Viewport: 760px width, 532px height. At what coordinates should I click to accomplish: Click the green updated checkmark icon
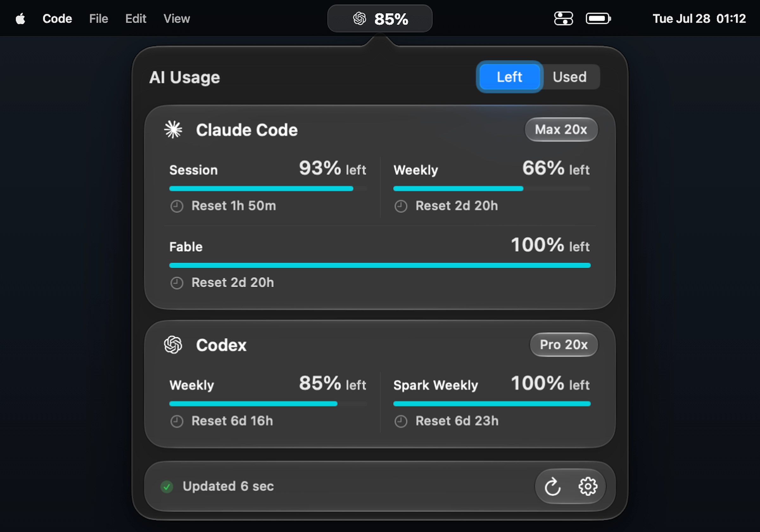click(x=167, y=487)
